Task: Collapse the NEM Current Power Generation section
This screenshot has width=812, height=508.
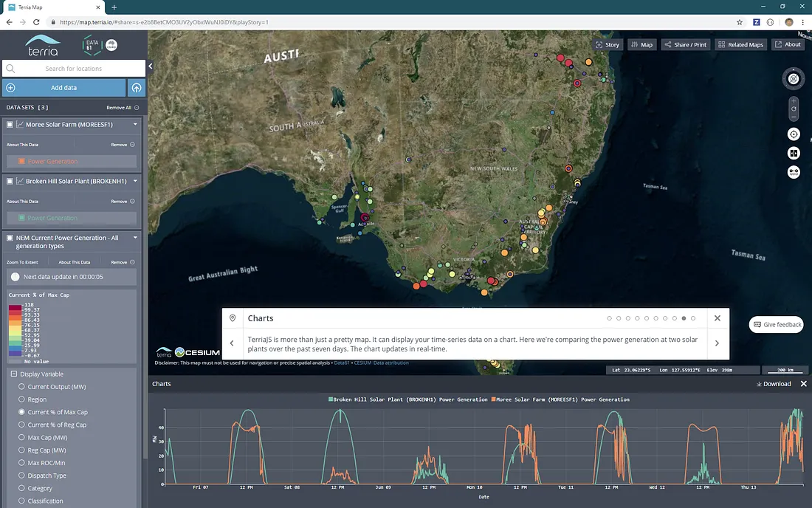Action: [135, 238]
